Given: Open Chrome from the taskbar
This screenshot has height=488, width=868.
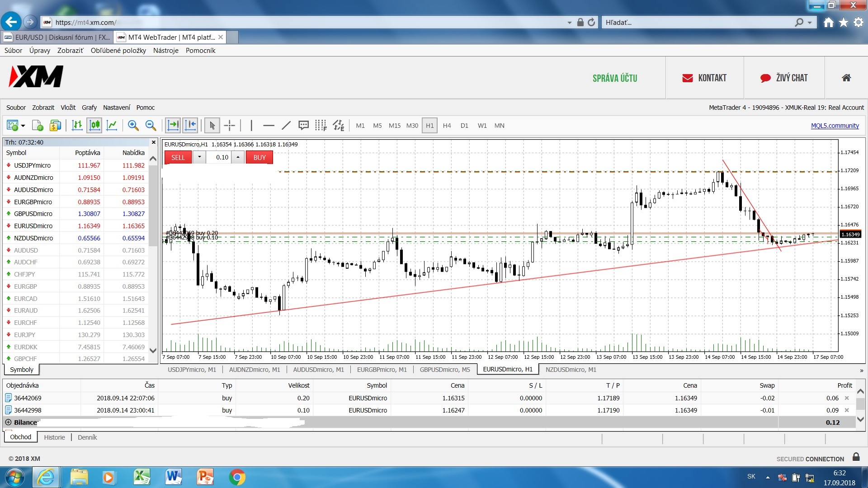Looking at the screenshot, I should pos(237,477).
